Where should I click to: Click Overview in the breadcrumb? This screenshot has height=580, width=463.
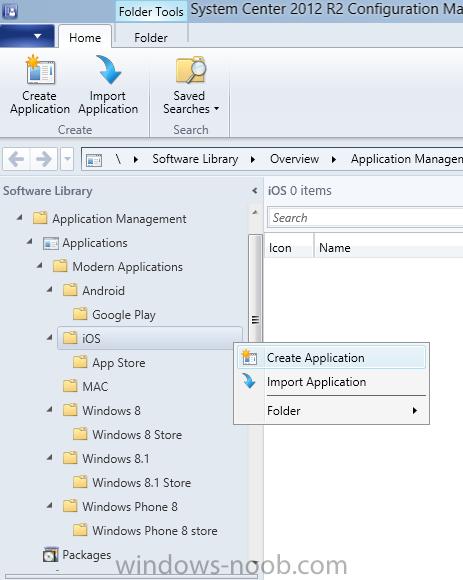[x=294, y=159]
